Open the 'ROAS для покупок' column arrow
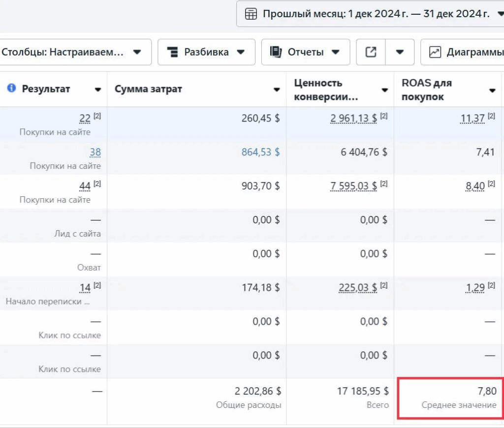504x428 pixels. point(492,91)
